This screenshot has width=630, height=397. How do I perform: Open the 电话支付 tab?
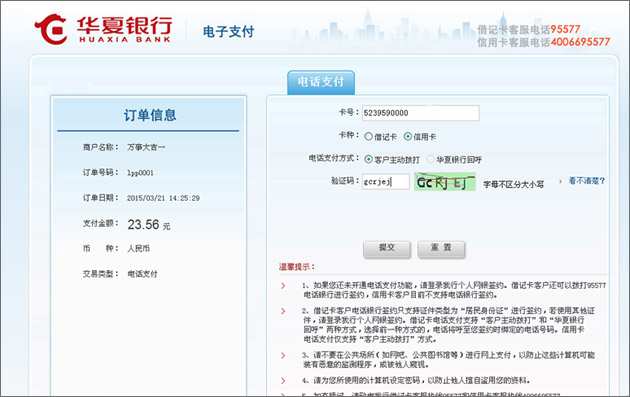(321, 82)
